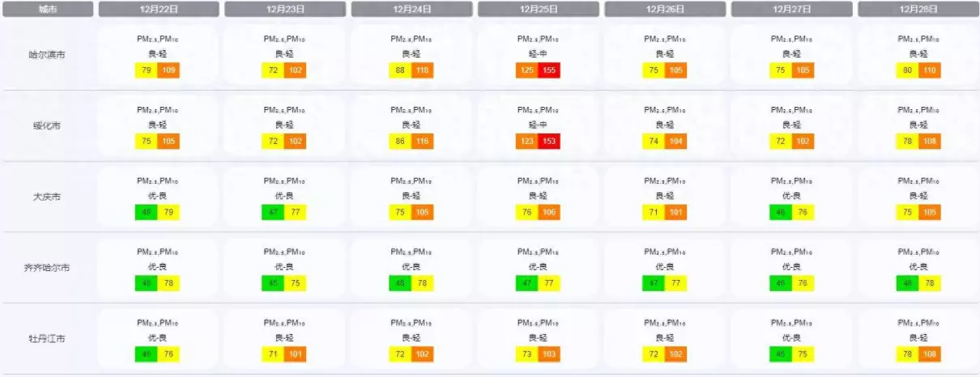
Task: Select the 12月28日 date header
Action: (x=918, y=10)
